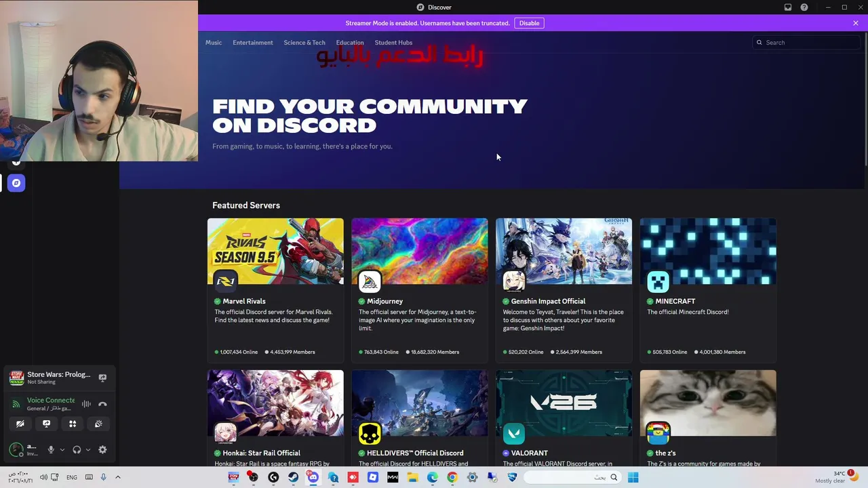Click the Valorant logo icon

[x=514, y=433]
